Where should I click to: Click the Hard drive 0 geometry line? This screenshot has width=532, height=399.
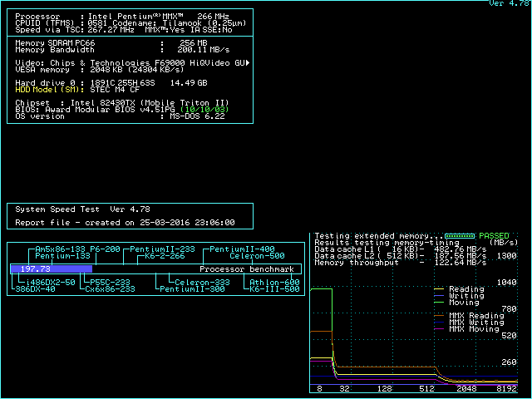coord(111,83)
